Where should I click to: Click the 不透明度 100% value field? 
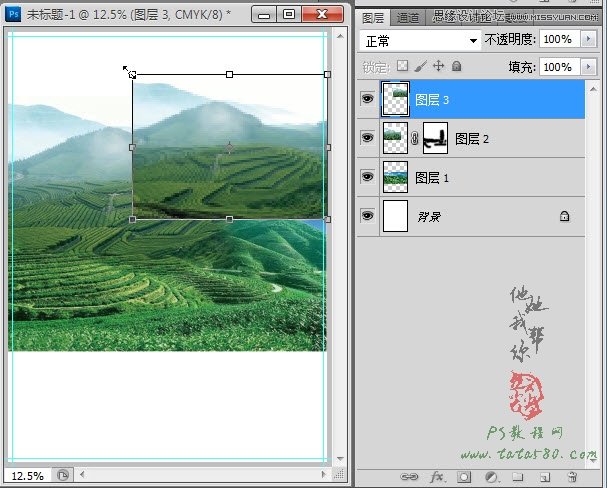[559, 39]
